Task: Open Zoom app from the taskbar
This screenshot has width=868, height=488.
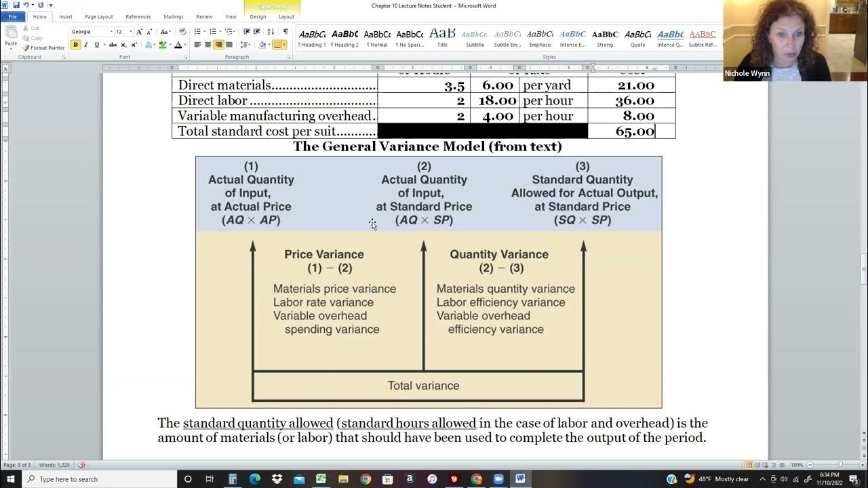Action: 498,479
